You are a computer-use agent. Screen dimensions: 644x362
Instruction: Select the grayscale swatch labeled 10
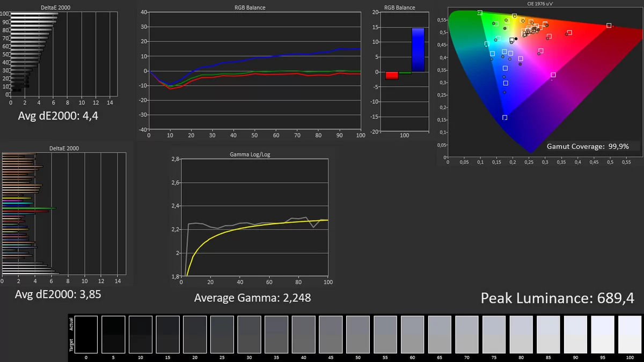[141, 334]
